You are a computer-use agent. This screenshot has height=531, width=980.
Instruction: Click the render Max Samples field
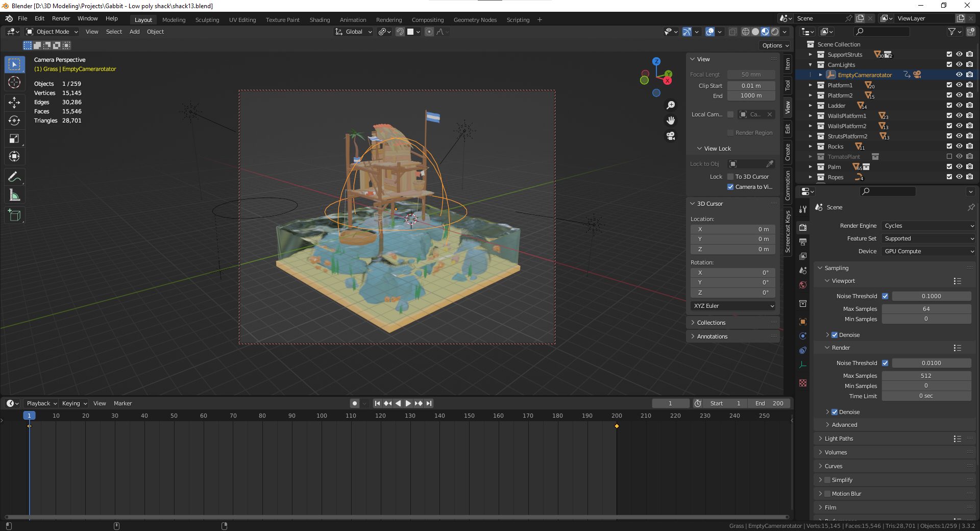click(x=926, y=376)
